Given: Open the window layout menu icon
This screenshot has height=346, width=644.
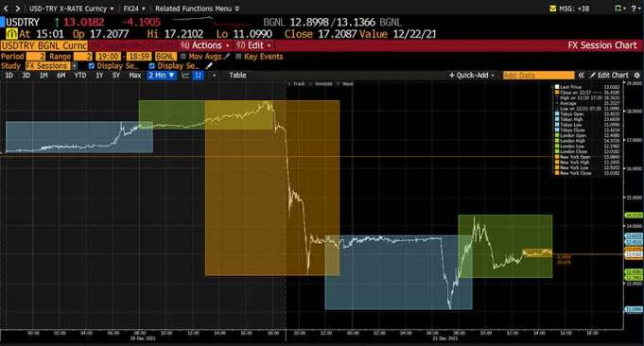Looking at the screenshot, I should point(619,9).
